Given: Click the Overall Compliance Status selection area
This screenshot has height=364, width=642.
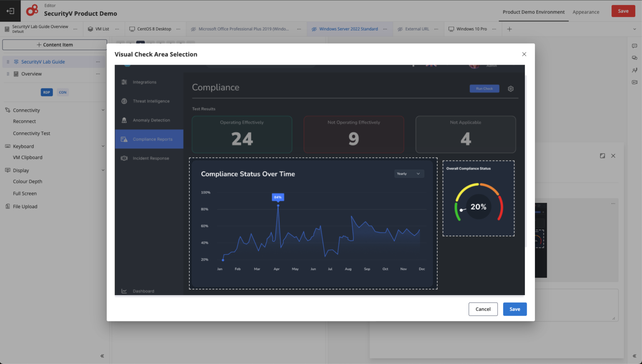Looking at the screenshot, I should (479, 199).
